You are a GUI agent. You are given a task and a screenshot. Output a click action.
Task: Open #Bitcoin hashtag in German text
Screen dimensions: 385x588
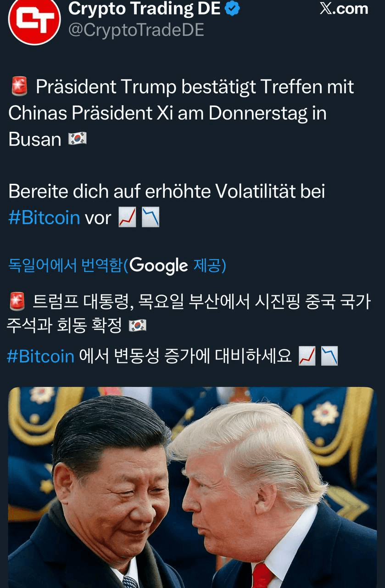coord(44,217)
